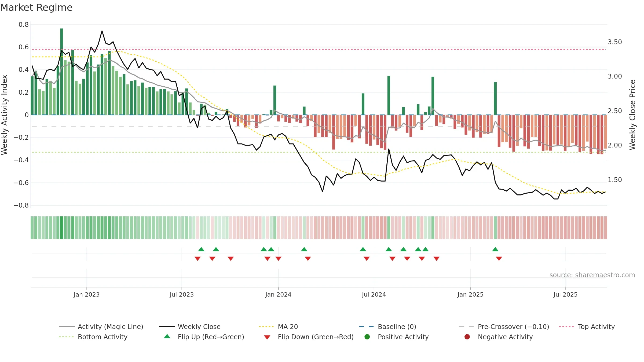Click the Flip Down (Green→Red) legend label
This screenshot has width=644, height=362.
click(316, 337)
